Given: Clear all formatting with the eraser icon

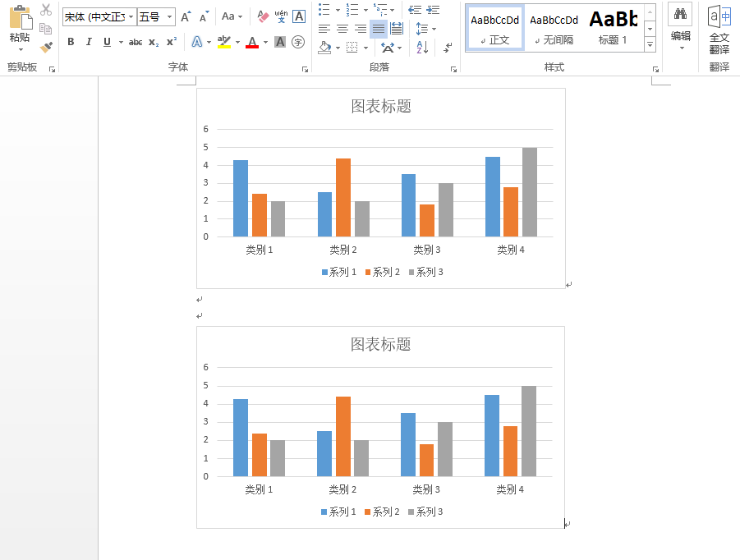Looking at the screenshot, I should click(263, 16).
